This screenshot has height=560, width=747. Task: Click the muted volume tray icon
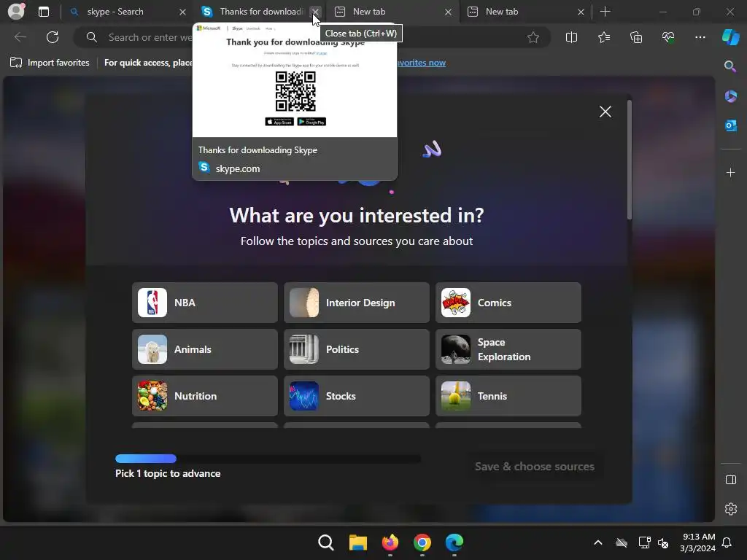[662, 542]
